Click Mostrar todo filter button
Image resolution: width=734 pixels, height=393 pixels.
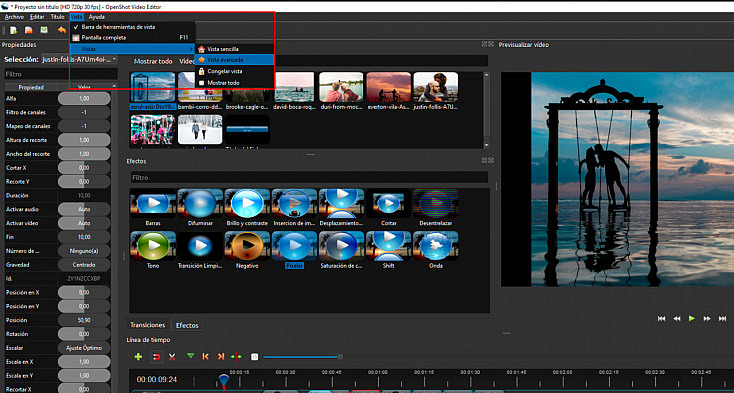point(153,61)
